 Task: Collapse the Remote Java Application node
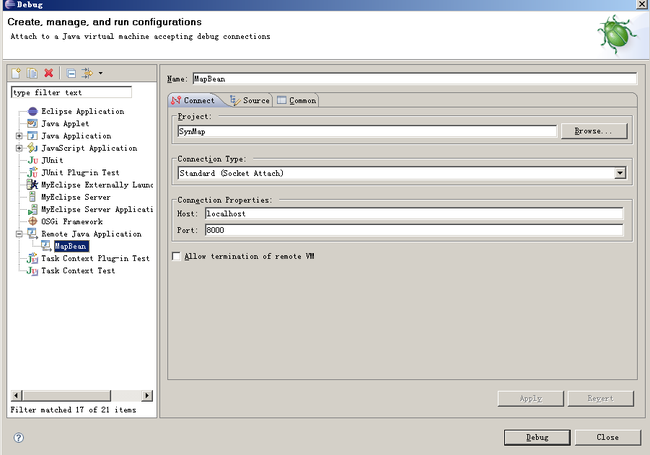pyautogui.click(x=19, y=234)
